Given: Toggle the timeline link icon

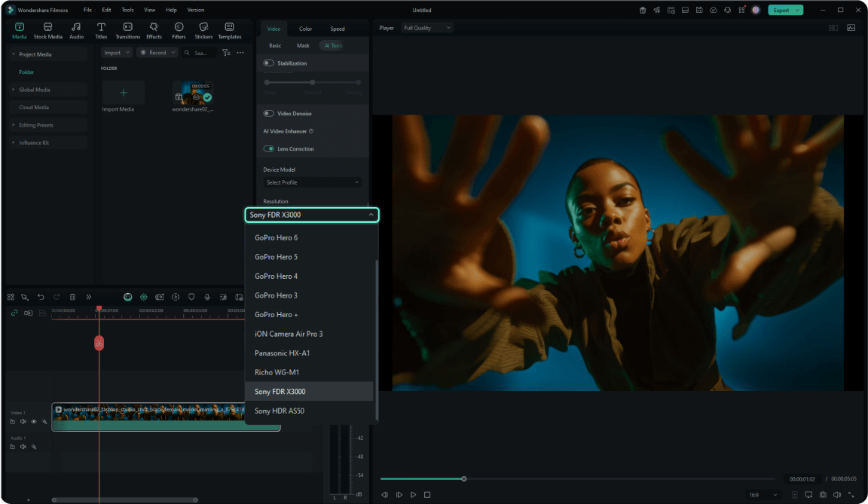Looking at the screenshot, I should pyautogui.click(x=14, y=313).
